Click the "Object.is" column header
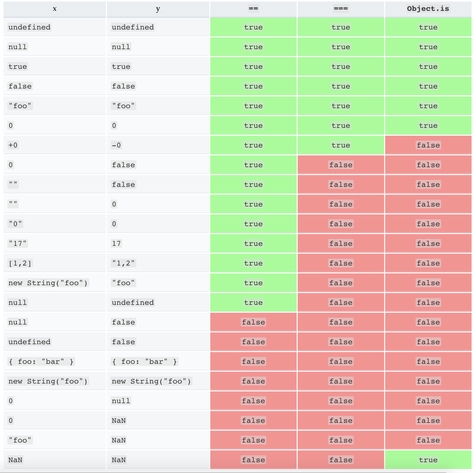476x473 pixels. (428, 9)
